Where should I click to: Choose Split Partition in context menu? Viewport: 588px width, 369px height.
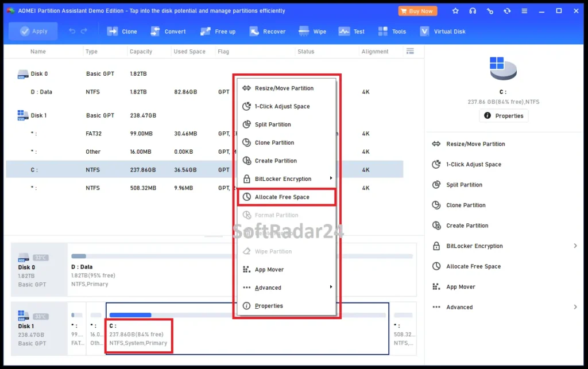pos(287,125)
